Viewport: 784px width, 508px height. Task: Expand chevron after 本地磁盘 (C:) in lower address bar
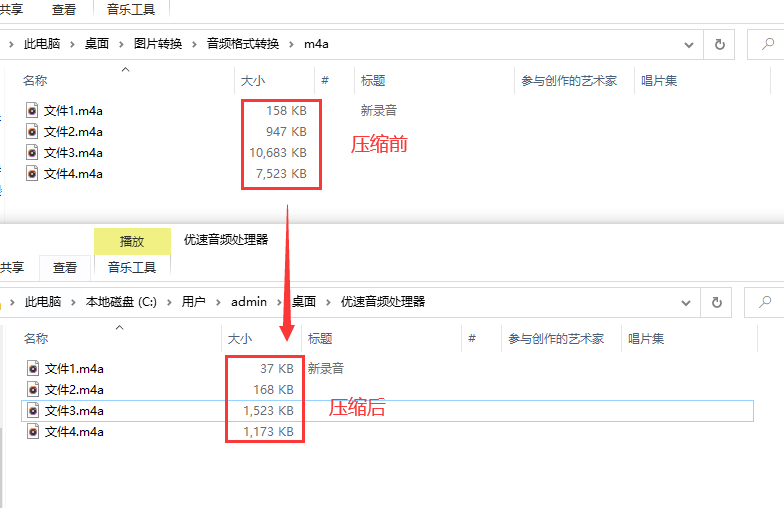[x=169, y=302]
